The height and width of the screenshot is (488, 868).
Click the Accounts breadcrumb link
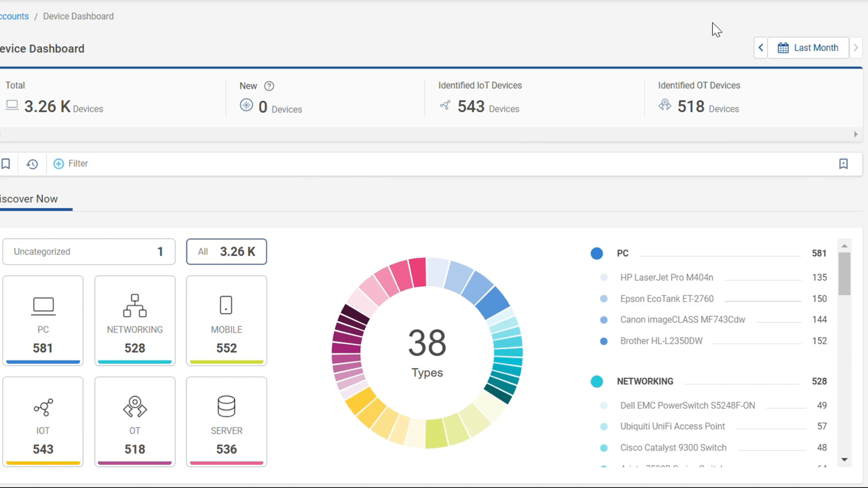(x=14, y=16)
